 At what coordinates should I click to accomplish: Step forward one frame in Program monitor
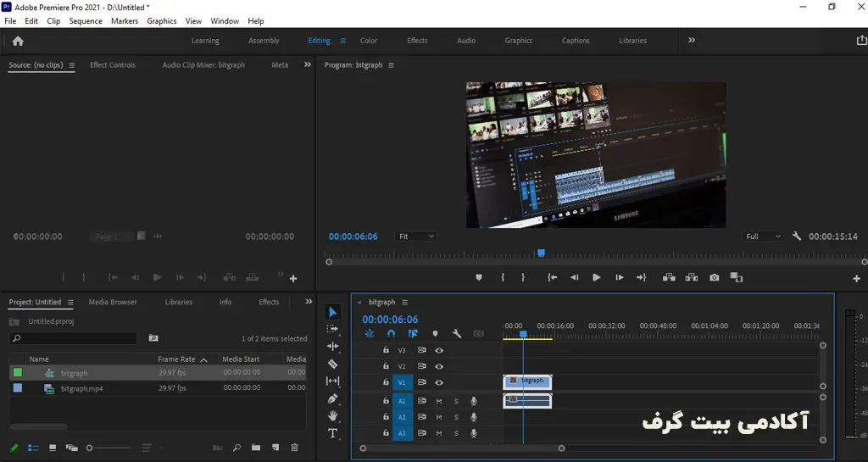(620, 277)
